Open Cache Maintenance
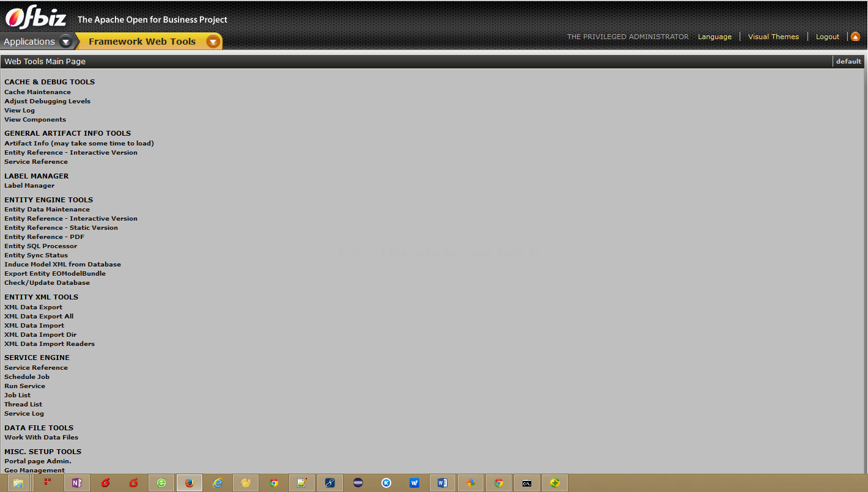 point(37,92)
